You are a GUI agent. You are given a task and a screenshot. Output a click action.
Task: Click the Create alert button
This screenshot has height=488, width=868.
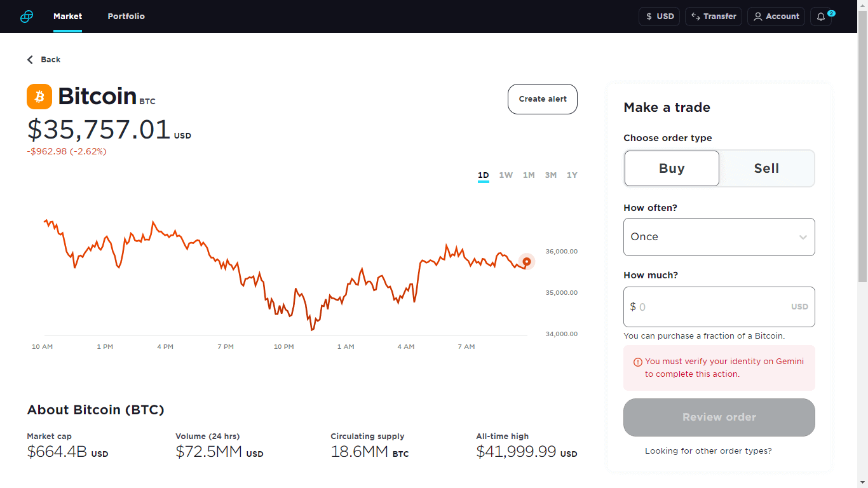tap(542, 99)
